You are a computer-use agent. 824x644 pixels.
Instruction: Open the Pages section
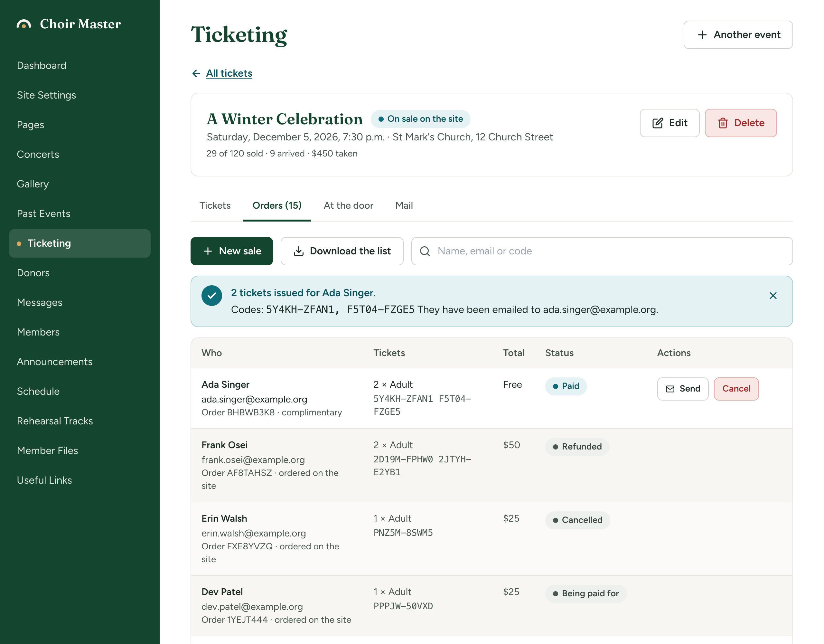31,125
